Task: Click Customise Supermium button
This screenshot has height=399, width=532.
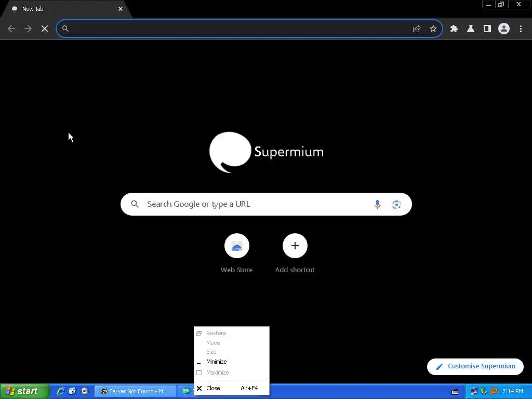Action: click(x=475, y=367)
